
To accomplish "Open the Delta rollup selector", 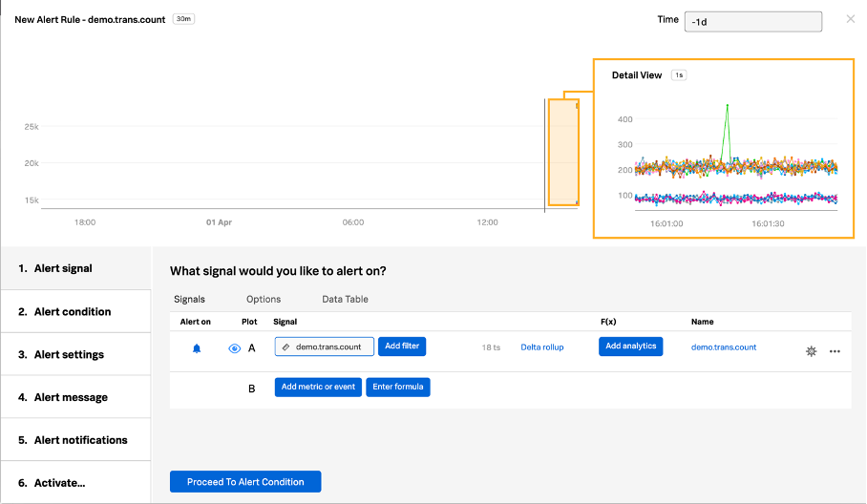I will (x=541, y=347).
